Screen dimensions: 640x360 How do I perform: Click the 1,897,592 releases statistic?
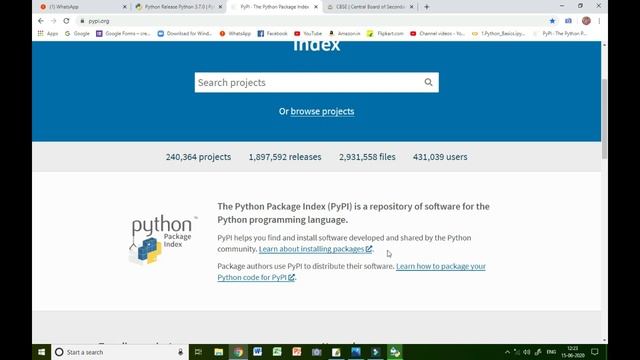285,157
